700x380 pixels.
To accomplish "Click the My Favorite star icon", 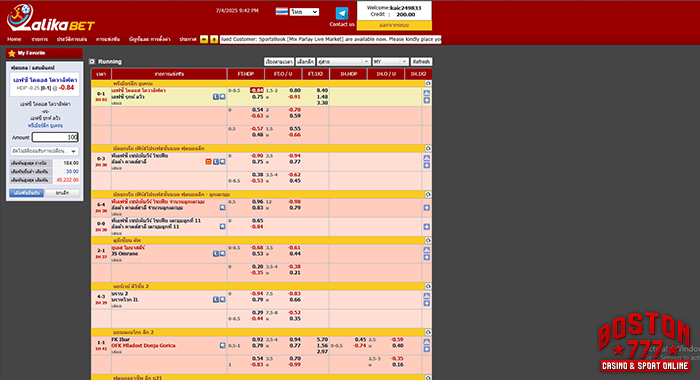I will pos(12,53).
